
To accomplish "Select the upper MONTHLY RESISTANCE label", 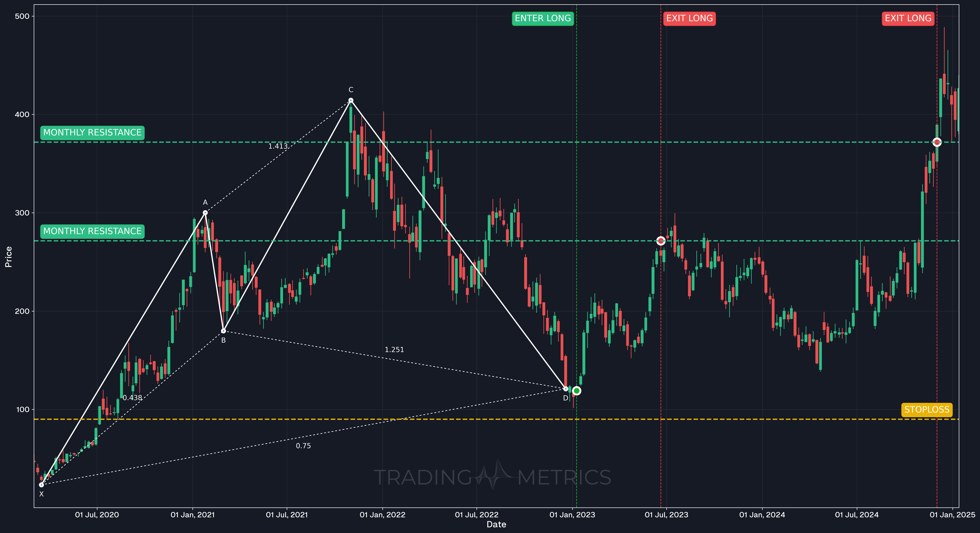I will pyautogui.click(x=92, y=132).
